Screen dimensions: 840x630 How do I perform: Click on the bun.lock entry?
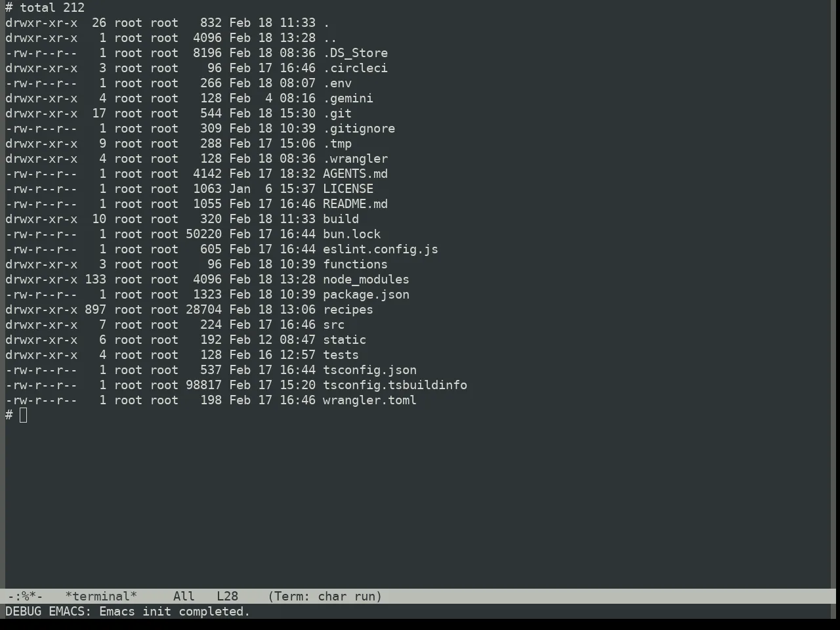click(x=352, y=234)
